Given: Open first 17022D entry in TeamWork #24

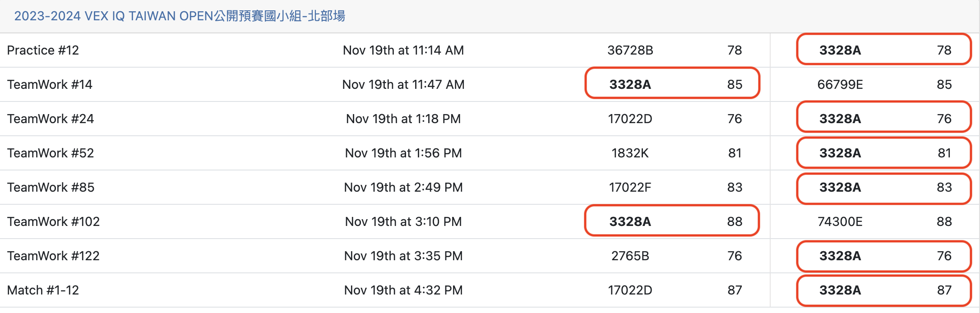Looking at the screenshot, I should pyautogui.click(x=630, y=119).
